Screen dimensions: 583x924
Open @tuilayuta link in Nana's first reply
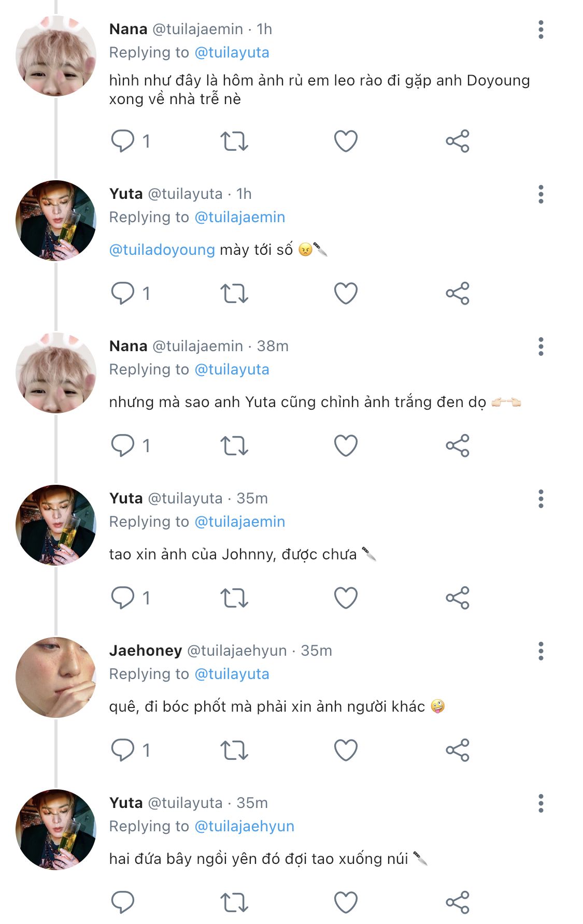click(x=232, y=52)
